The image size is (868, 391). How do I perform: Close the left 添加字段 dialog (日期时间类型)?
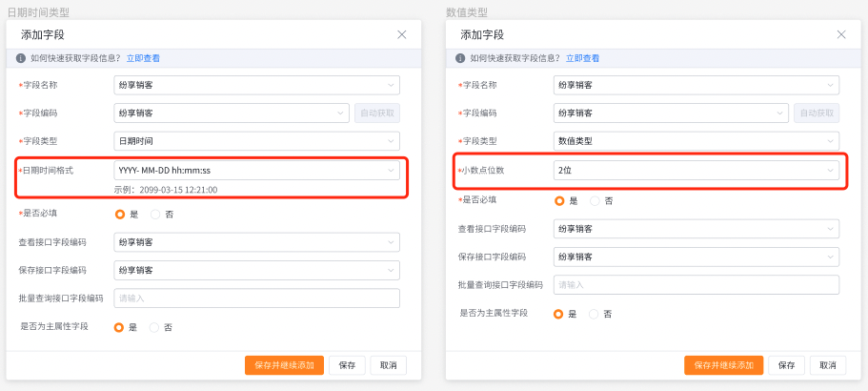(402, 34)
